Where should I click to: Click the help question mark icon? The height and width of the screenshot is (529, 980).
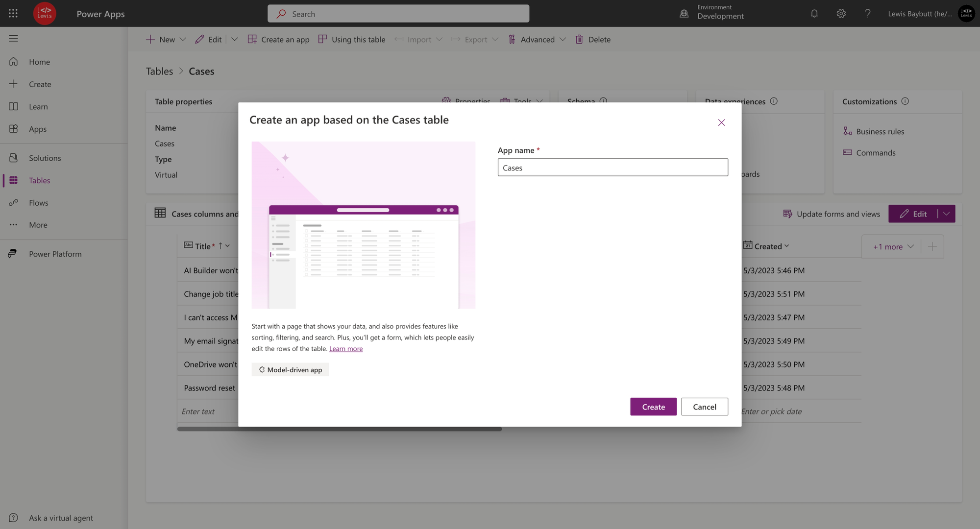(867, 14)
